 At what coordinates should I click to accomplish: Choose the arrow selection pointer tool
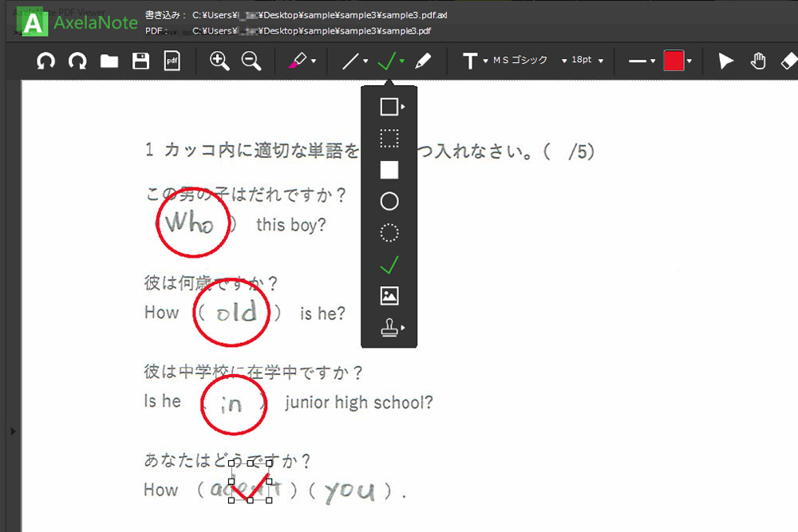click(x=725, y=61)
